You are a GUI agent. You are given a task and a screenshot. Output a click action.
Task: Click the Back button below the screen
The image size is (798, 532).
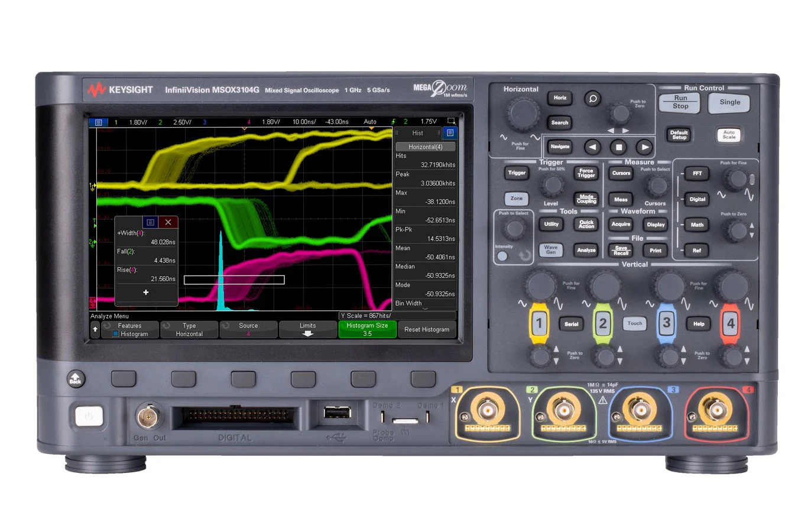pyautogui.click(x=76, y=379)
